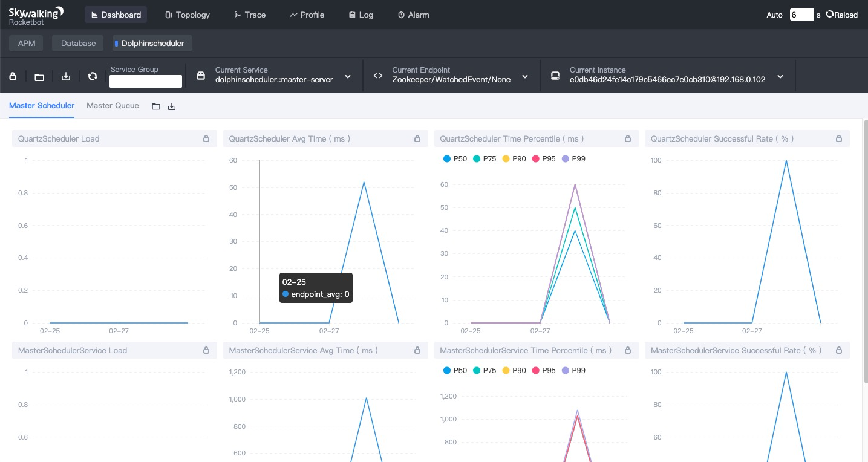Viewport: 868px width, 462px height.
Task: Toggle P90 series in QuartzScheduler percentile legend
Action: pyautogui.click(x=514, y=158)
